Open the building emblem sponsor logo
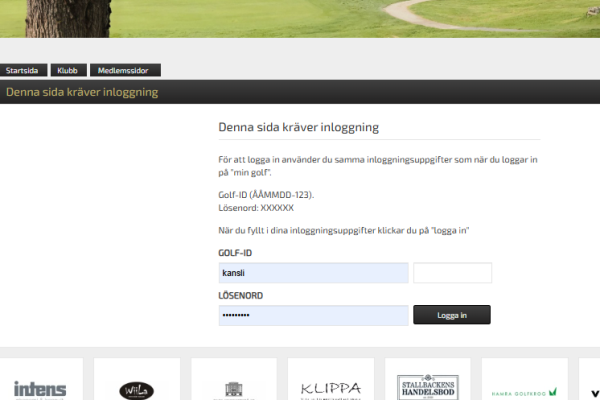The height and width of the screenshot is (400, 600). [233, 389]
